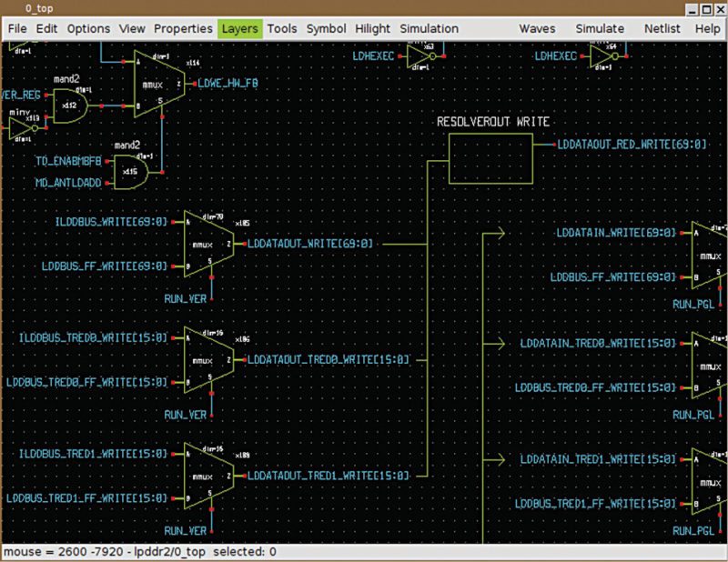This screenshot has width=728, height=562.
Task: Select the LDDATAOUT_RED_WRITE[69:0] net label
Action: [x=631, y=146]
